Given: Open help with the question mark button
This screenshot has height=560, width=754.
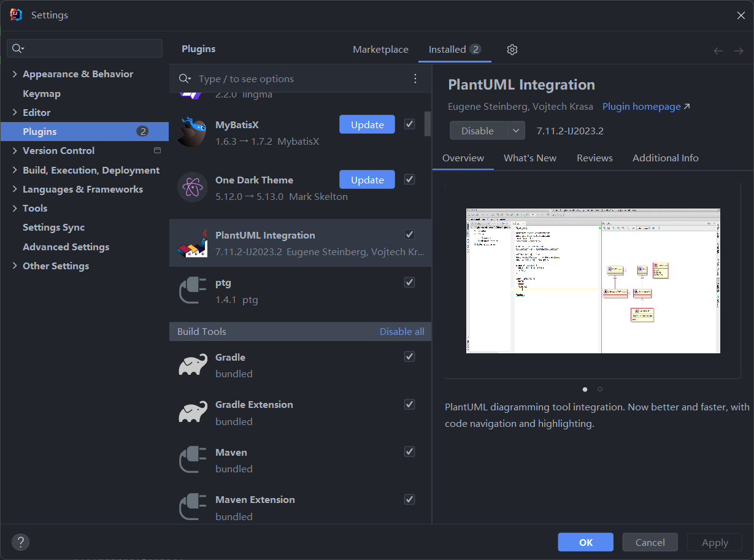Looking at the screenshot, I should click(20, 542).
